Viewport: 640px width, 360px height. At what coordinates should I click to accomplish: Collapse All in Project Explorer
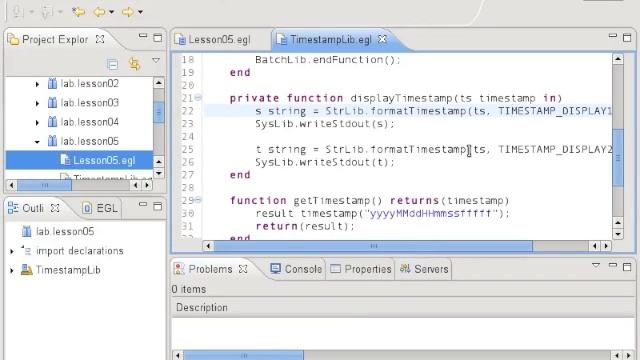coord(113,64)
